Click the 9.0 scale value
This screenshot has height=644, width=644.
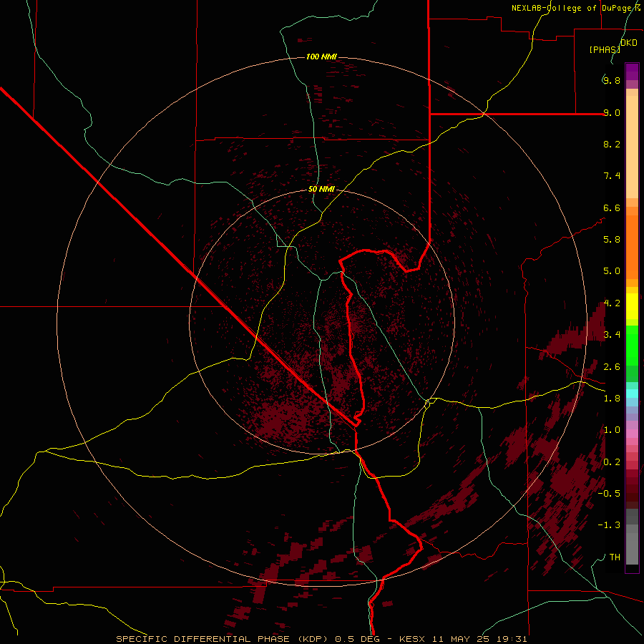[x=612, y=112]
